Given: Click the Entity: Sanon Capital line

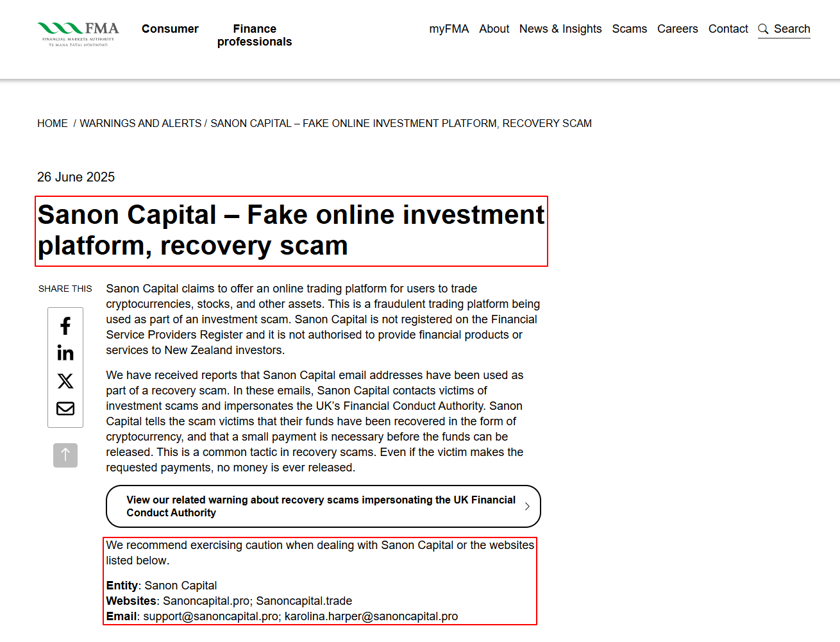Looking at the screenshot, I should pyautogui.click(x=162, y=586).
